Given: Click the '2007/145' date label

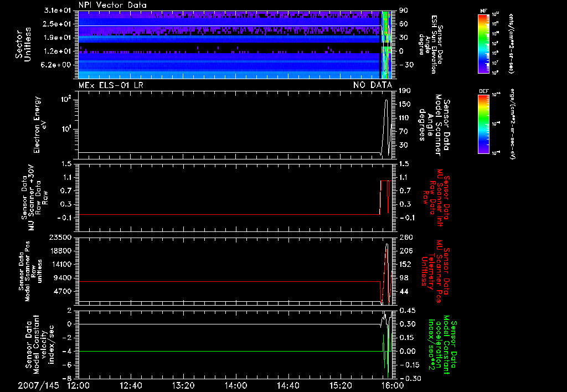Looking at the screenshot, I should coord(38,385).
